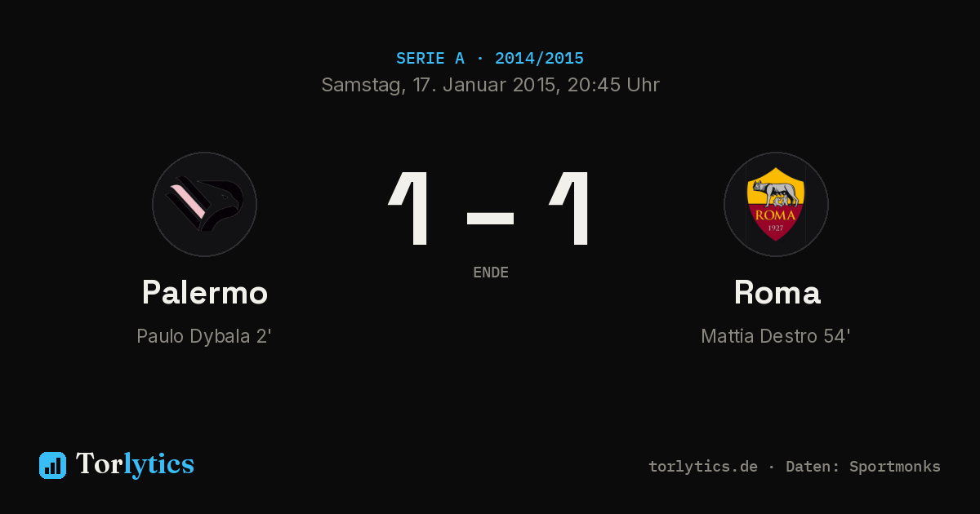Screen dimensions: 980x514
Task: Open the Serie A 2014/2015 competition label
Action: 490,59
